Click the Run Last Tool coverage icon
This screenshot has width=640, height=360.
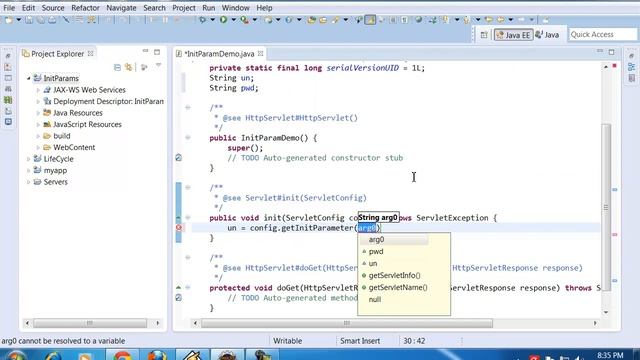click(x=244, y=20)
